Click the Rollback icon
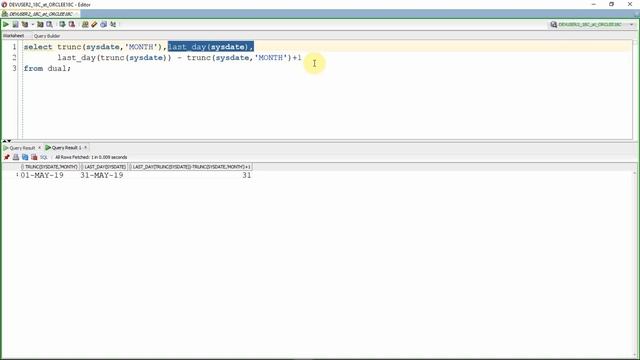This screenshot has width=640, height=360. point(72,24)
